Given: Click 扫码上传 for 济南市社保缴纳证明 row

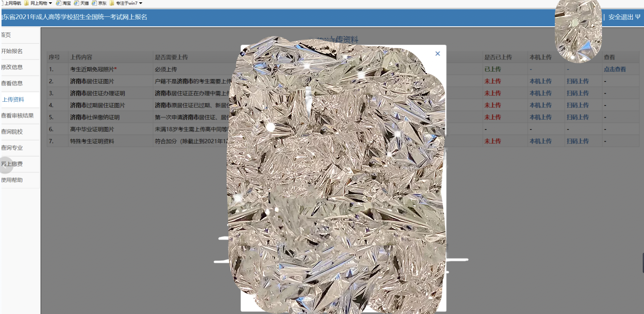Looking at the screenshot, I should 578,117.
